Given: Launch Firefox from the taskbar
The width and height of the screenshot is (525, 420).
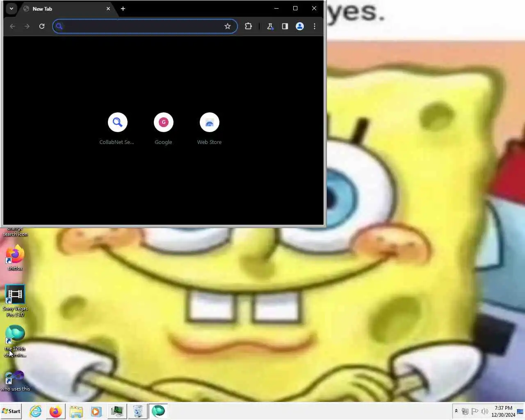Looking at the screenshot, I should (x=56, y=411).
